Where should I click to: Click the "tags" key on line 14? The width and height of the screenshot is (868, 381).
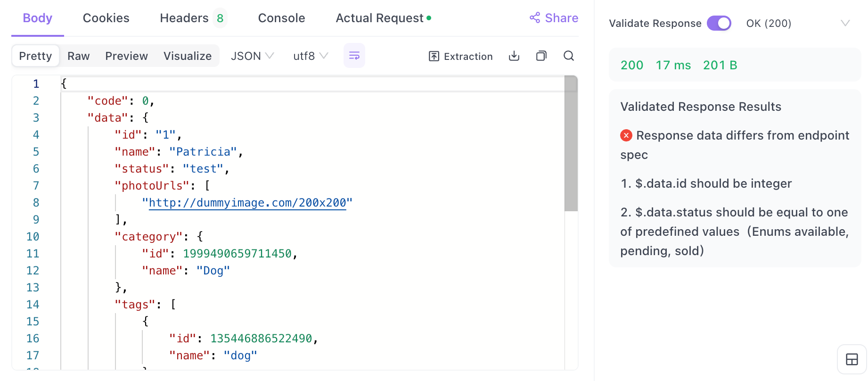[x=135, y=305]
